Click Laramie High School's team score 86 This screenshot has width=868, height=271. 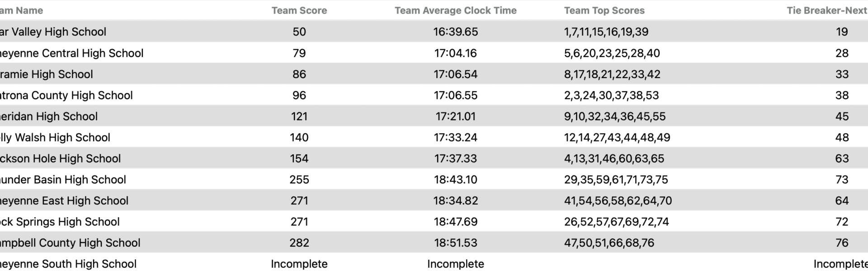click(x=299, y=74)
